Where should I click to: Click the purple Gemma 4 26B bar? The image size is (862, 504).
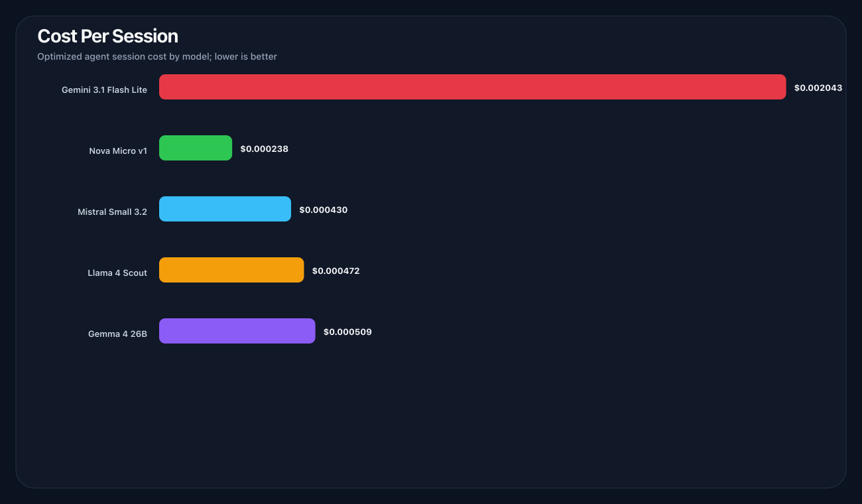[237, 331]
